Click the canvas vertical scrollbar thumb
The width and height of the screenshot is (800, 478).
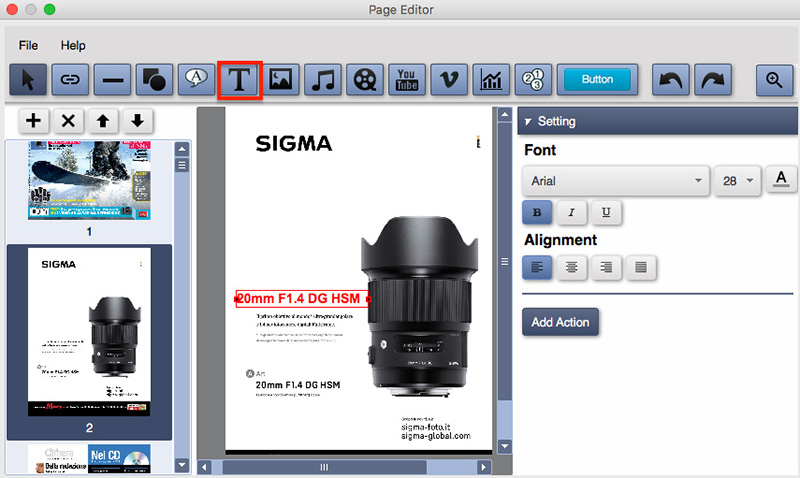pyautogui.click(x=505, y=262)
